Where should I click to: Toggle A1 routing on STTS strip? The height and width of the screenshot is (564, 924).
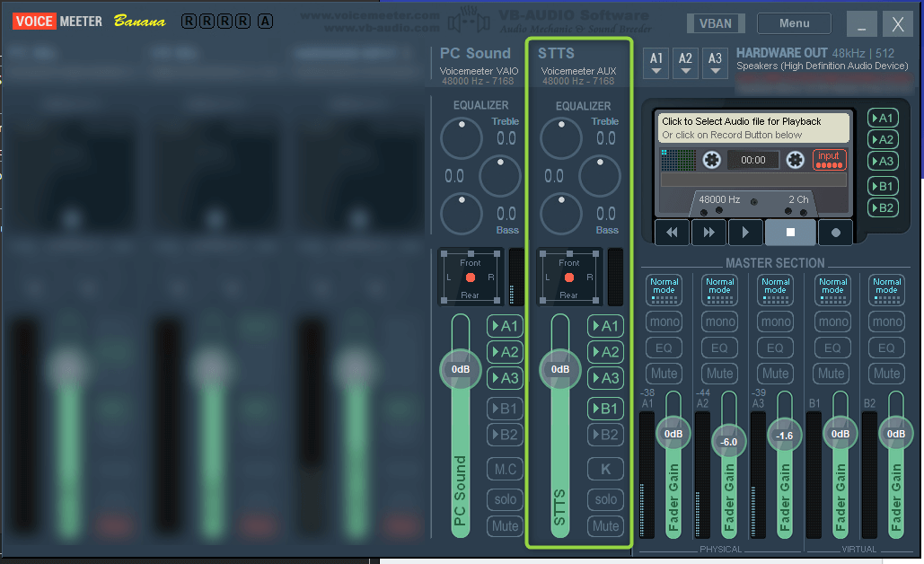coord(605,326)
